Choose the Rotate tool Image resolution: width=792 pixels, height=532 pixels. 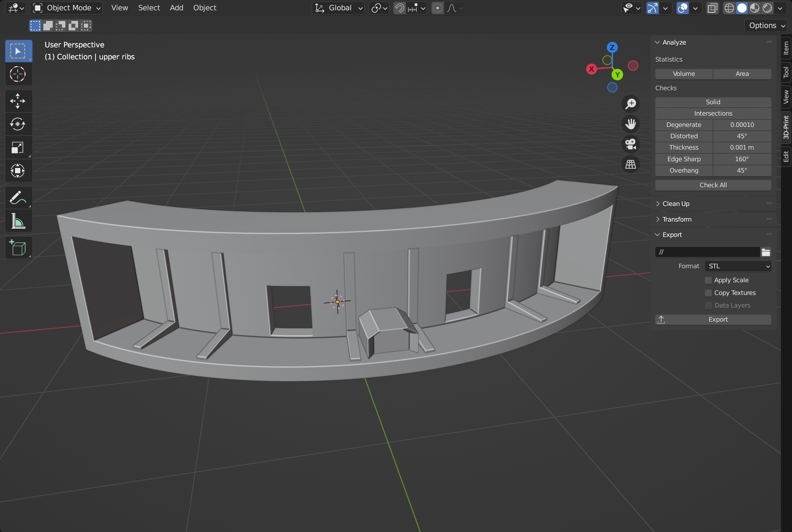[x=18, y=124]
